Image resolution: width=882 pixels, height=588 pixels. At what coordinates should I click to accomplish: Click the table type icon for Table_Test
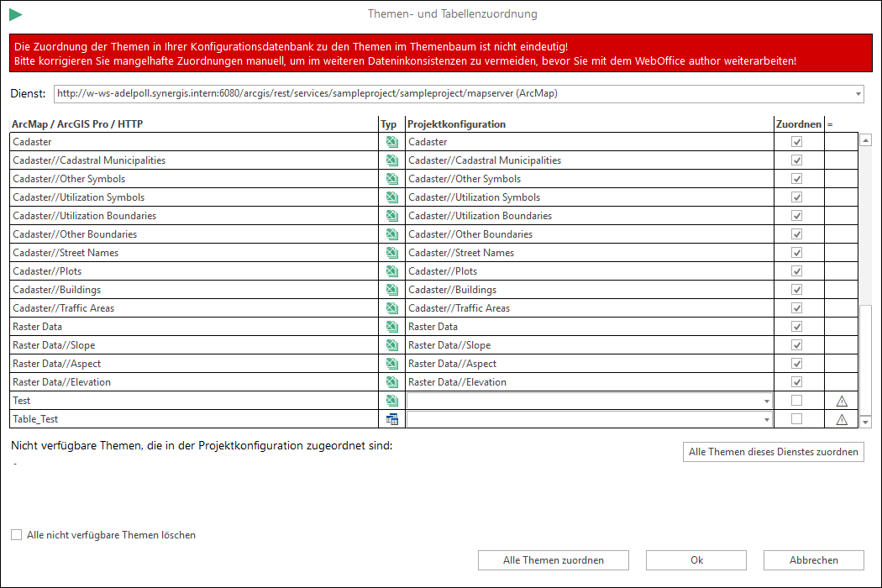pos(391,419)
